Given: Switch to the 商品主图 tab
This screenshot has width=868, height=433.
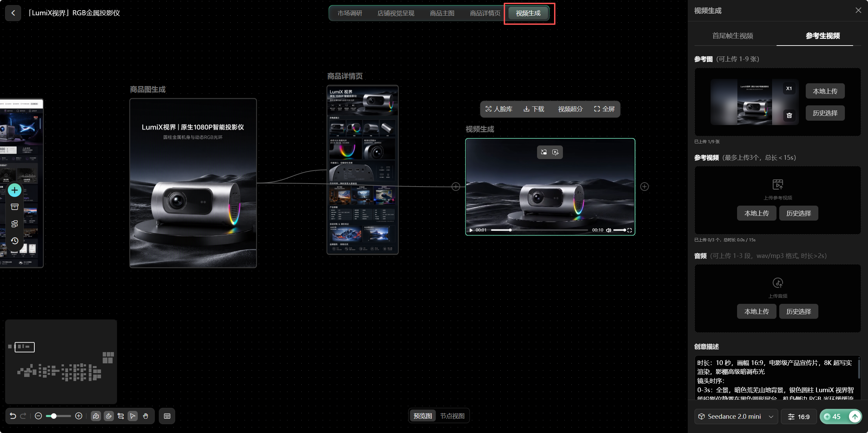Looking at the screenshot, I should [442, 13].
